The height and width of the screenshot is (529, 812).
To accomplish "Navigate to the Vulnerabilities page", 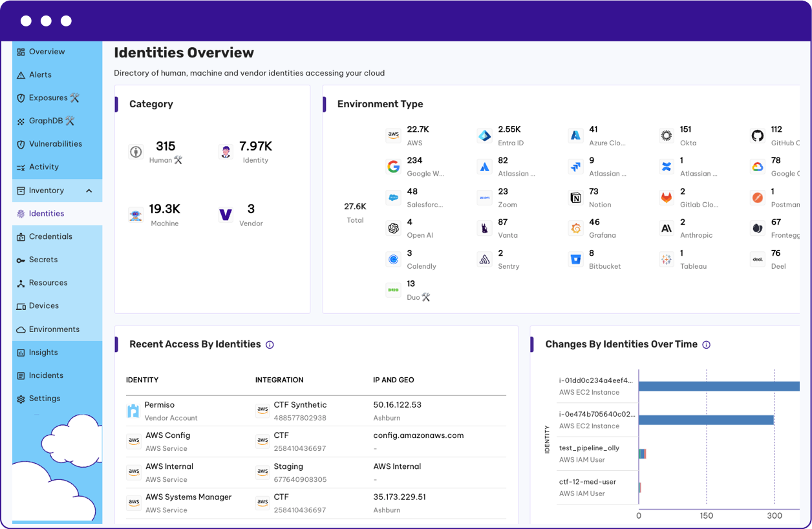I will click(55, 144).
